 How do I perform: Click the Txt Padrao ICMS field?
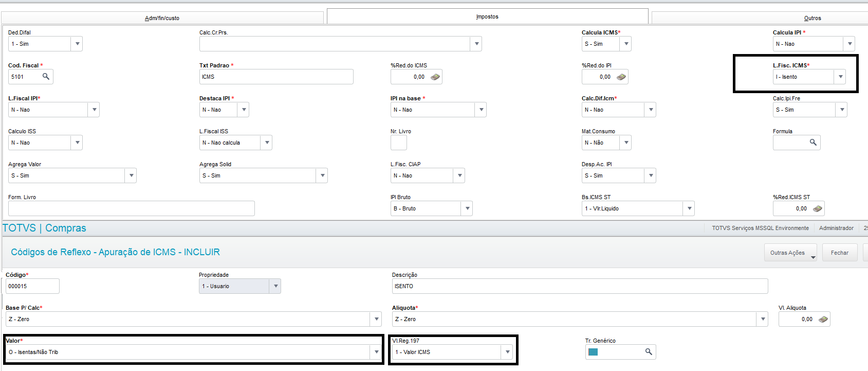pos(276,77)
